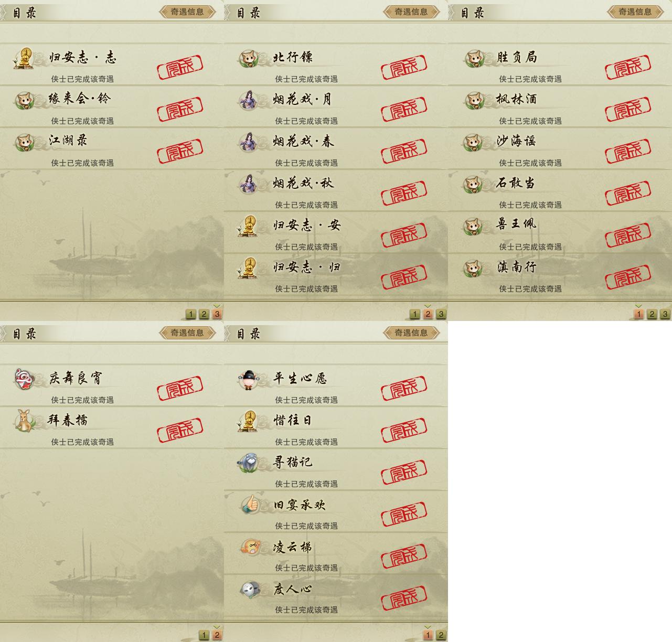The image size is (672, 642).
Task: Click the red seal stamp beside 滇南行
Action: pos(628,276)
